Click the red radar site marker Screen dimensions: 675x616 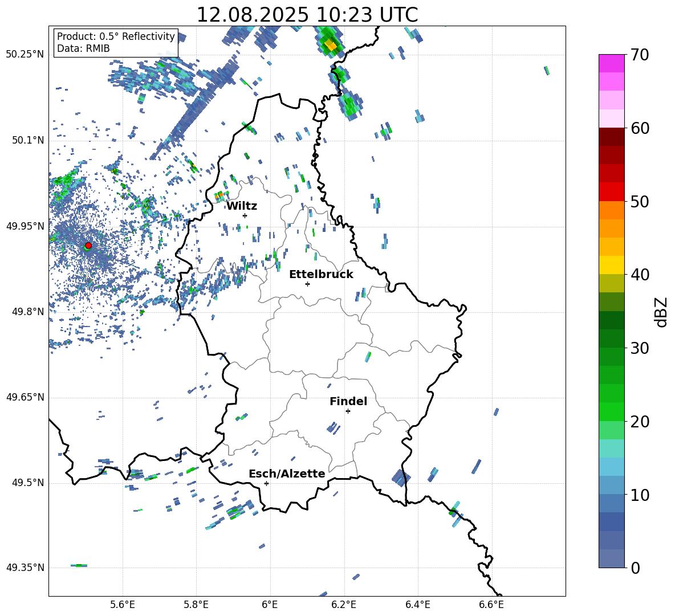pyautogui.click(x=88, y=245)
